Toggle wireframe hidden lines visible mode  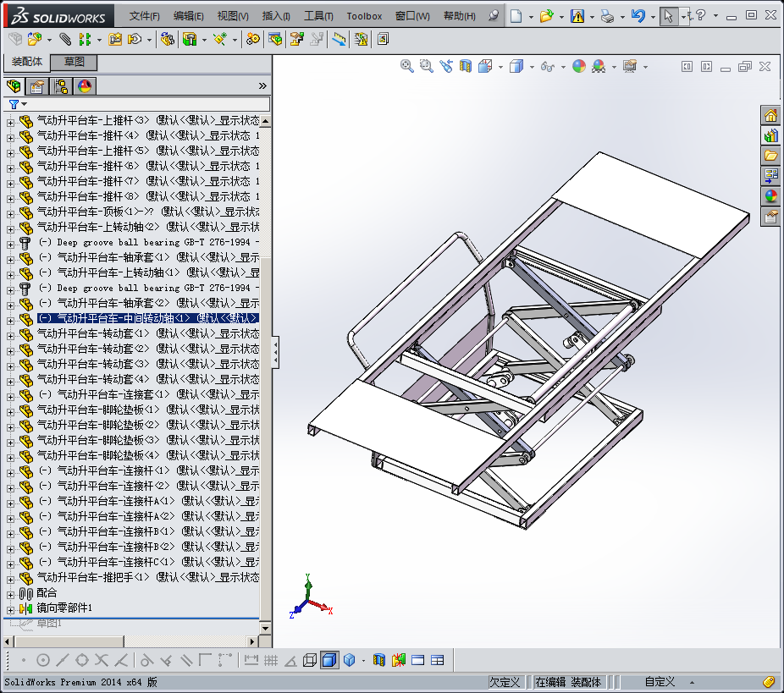click(310, 660)
